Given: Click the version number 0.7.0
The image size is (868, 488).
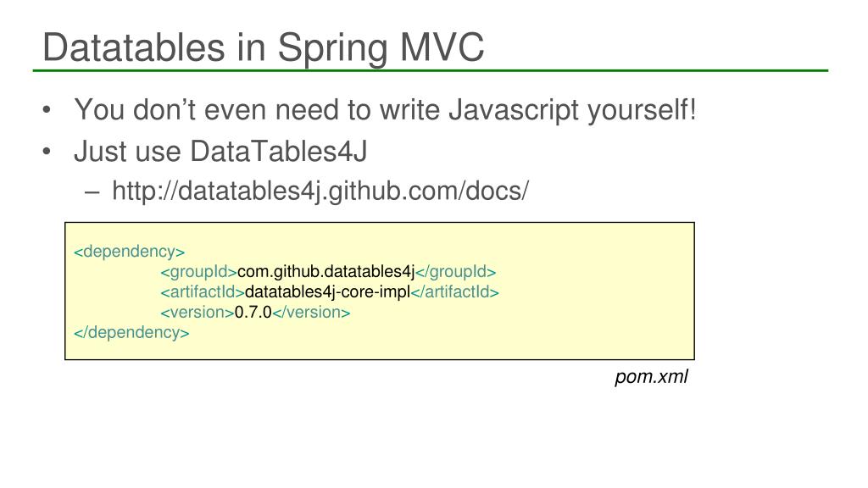Looking at the screenshot, I should click(253, 313).
